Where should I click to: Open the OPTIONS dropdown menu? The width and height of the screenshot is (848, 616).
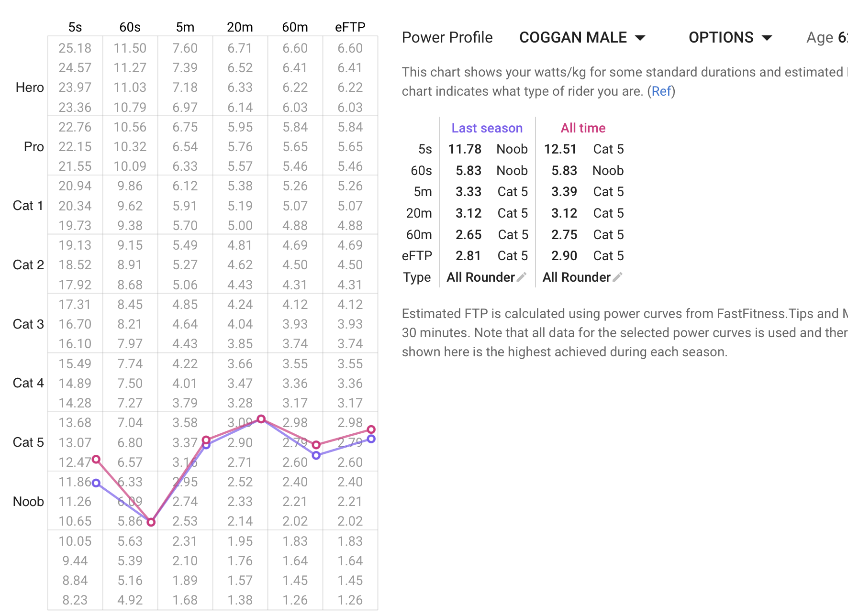(730, 37)
